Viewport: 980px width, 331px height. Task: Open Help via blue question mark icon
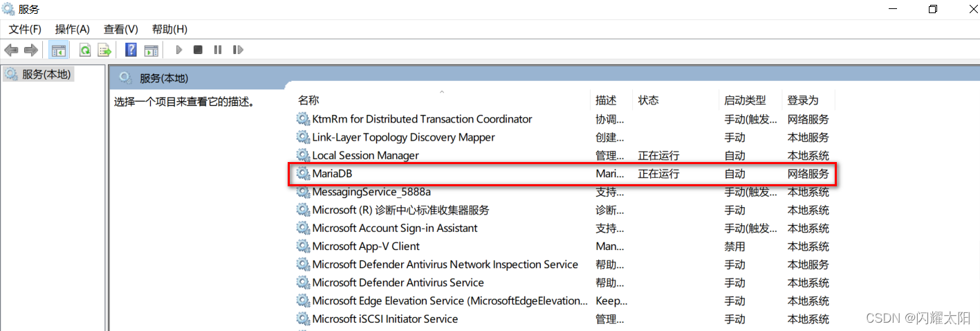click(x=131, y=50)
